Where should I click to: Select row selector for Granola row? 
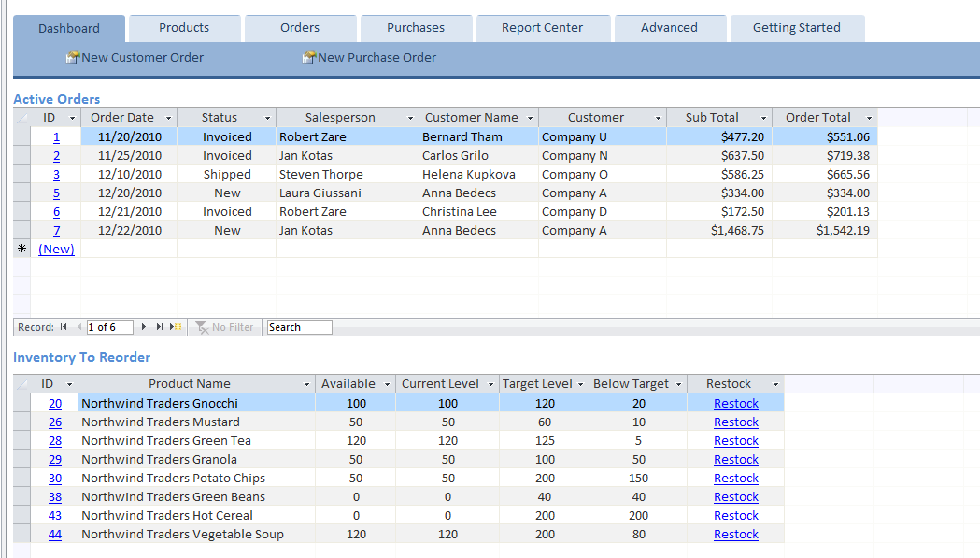(21, 460)
